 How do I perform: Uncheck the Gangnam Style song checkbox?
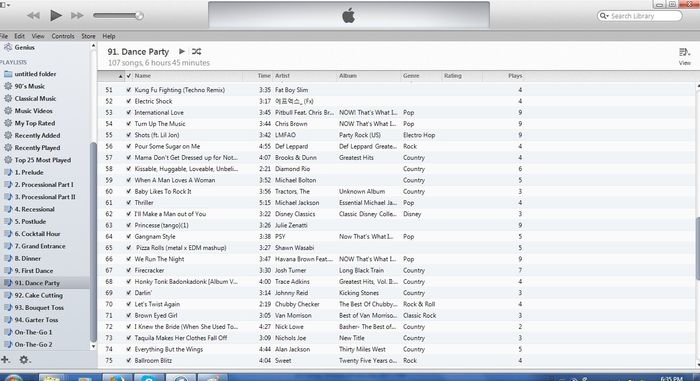pos(129,237)
